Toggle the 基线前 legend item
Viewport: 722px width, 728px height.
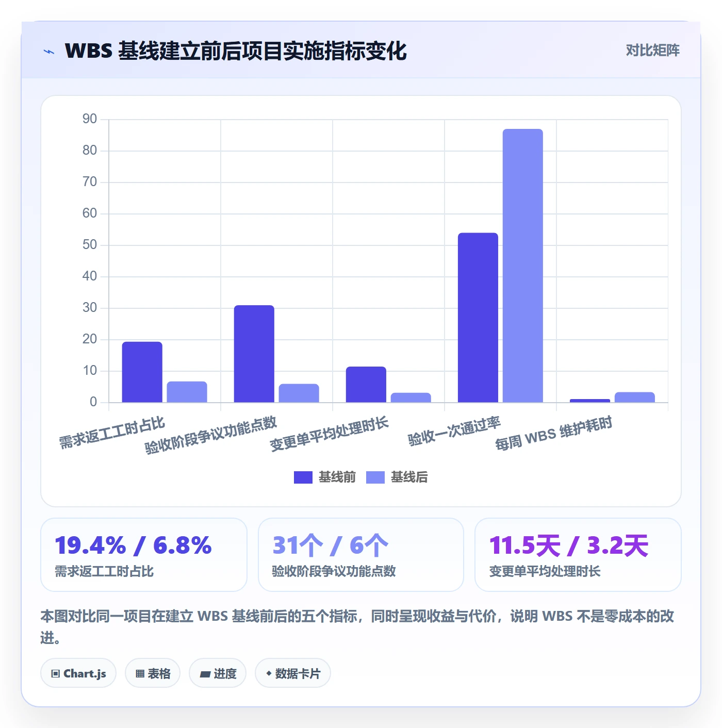[325, 477]
